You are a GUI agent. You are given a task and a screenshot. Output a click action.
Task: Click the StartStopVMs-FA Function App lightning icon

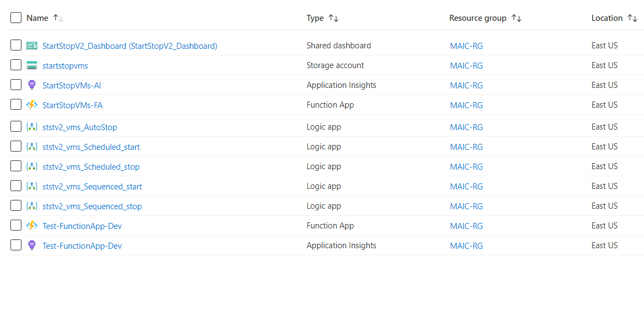coord(32,105)
